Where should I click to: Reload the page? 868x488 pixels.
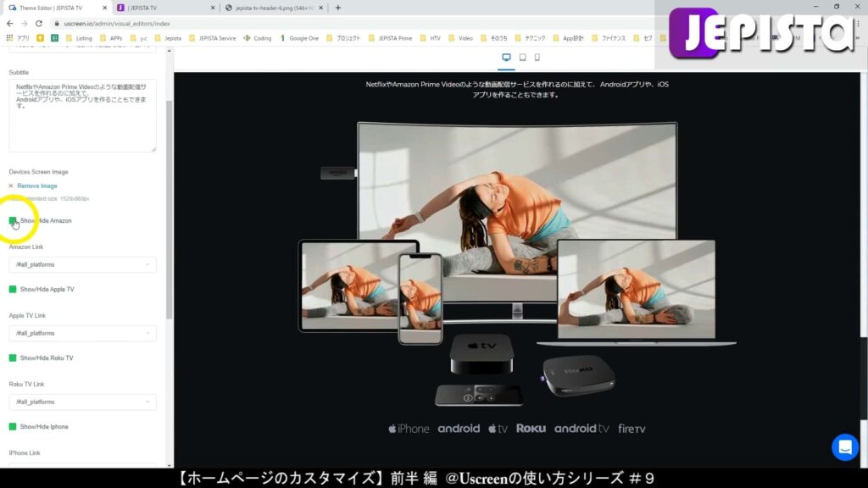point(39,23)
